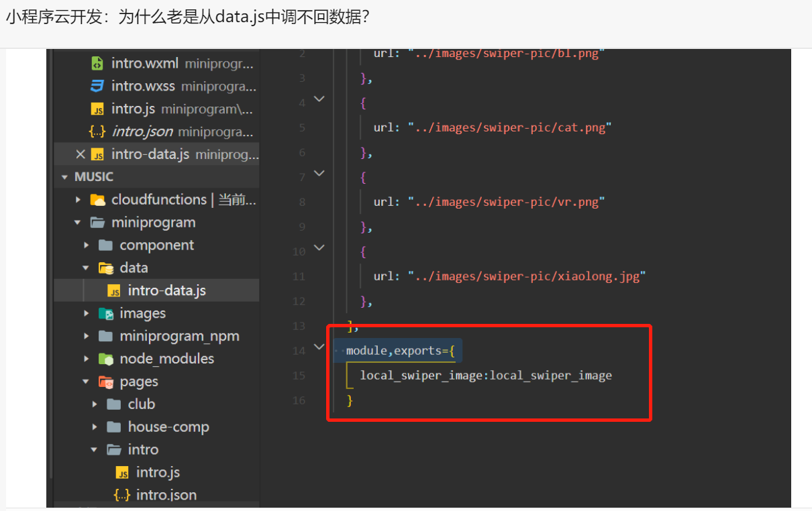
Task: Click the house-comp folder icon
Action: [114, 427]
